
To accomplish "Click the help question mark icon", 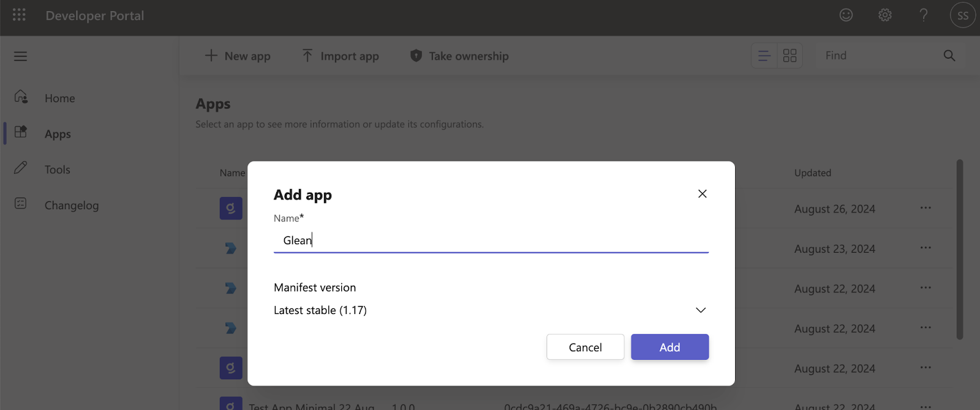I will [x=923, y=15].
